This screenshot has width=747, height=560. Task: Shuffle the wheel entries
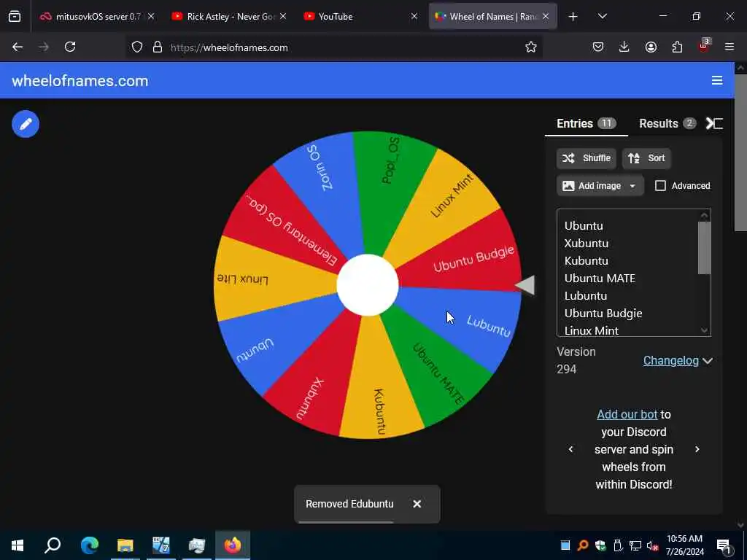click(x=586, y=158)
